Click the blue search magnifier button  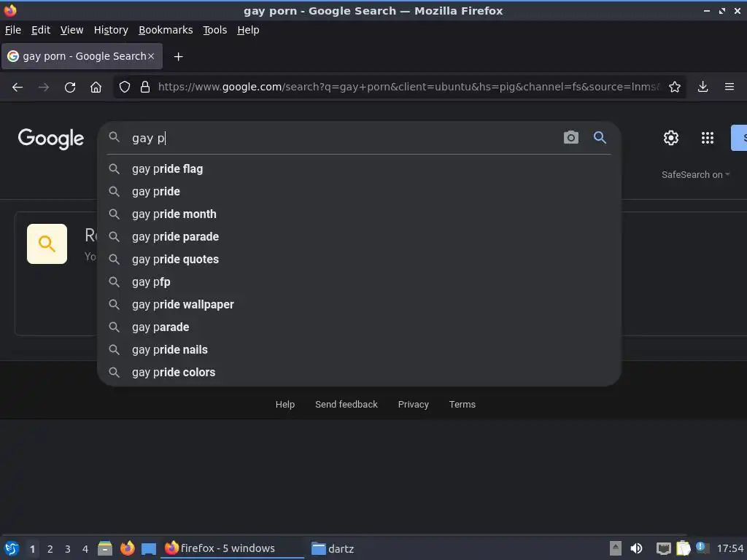600,138
